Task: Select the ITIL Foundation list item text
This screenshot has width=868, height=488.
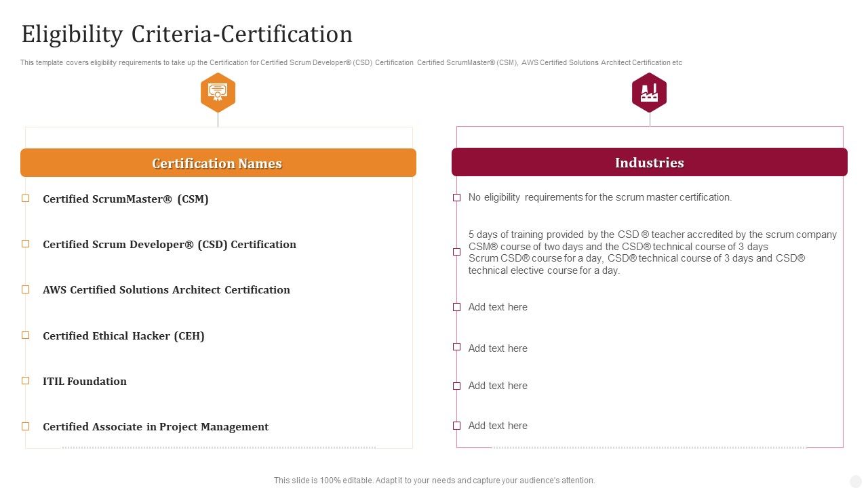Action: (x=85, y=382)
